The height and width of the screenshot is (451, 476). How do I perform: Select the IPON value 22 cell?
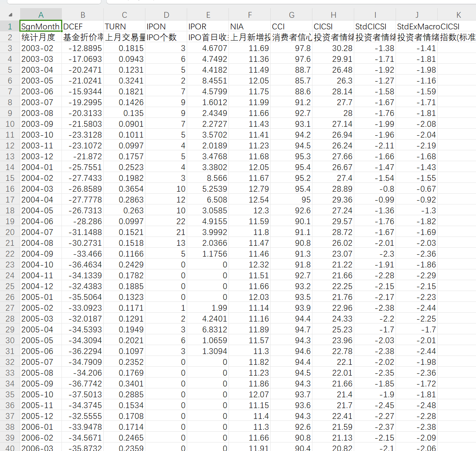166,221
